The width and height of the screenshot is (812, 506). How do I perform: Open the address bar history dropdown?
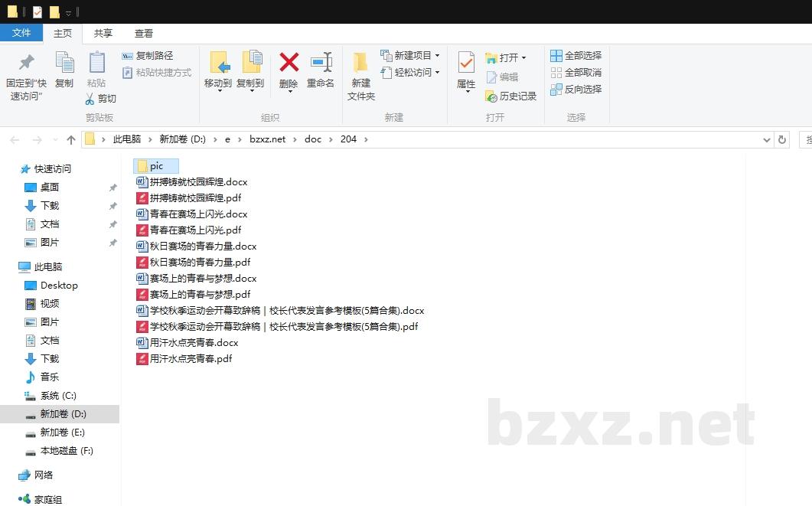point(767,140)
